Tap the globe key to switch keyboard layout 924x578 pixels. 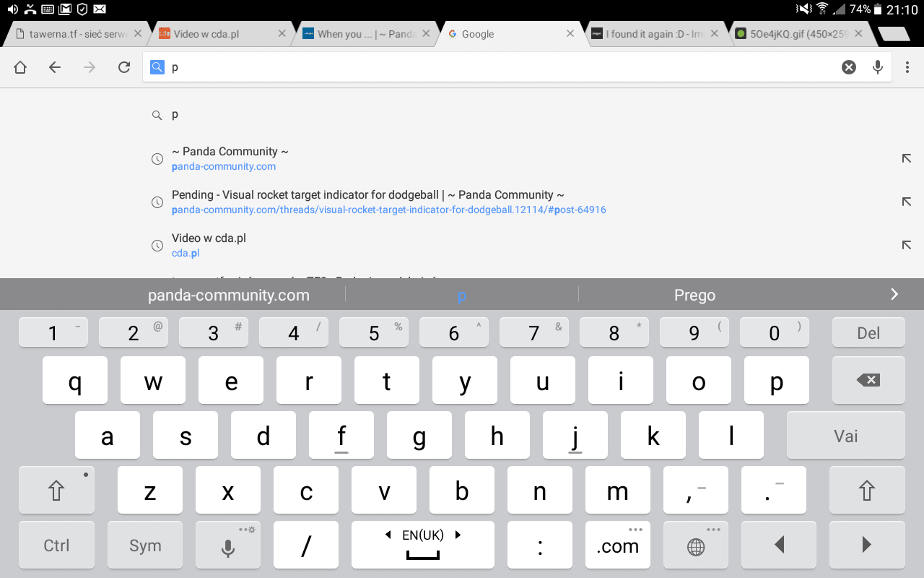(695, 545)
